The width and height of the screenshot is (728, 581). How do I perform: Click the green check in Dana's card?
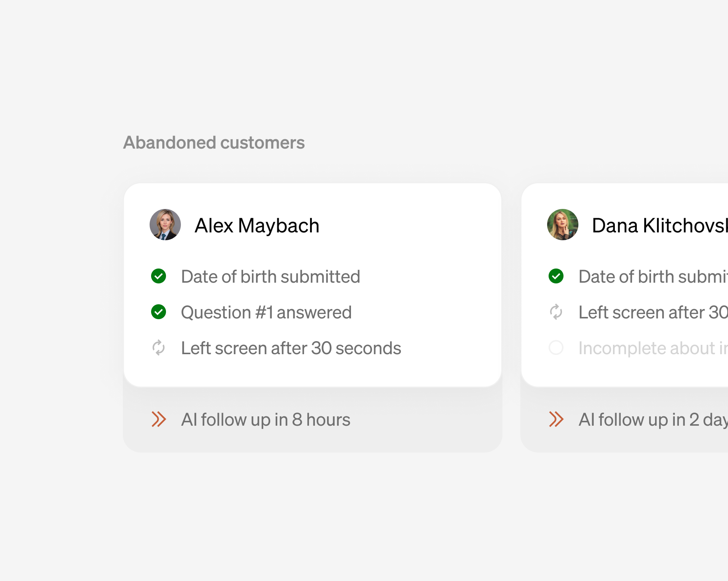pyautogui.click(x=556, y=276)
